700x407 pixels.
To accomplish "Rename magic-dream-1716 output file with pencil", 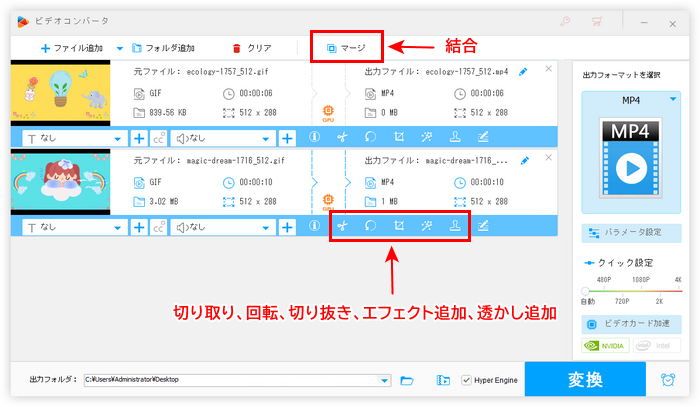I will (x=525, y=161).
